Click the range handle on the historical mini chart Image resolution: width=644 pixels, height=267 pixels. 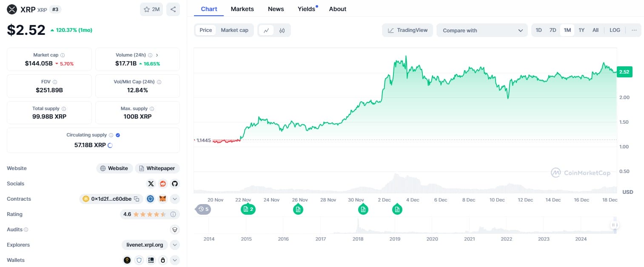614,225
